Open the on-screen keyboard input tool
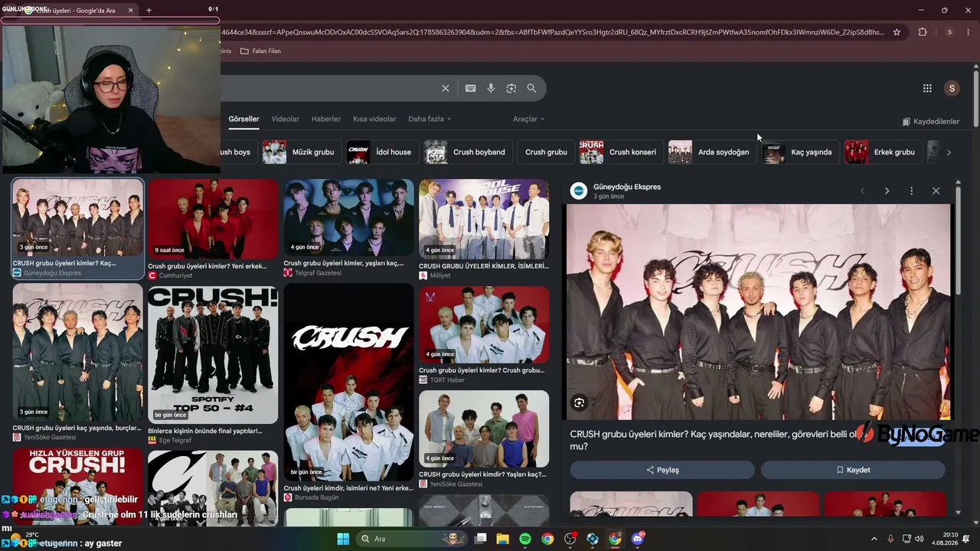 coord(471,88)
